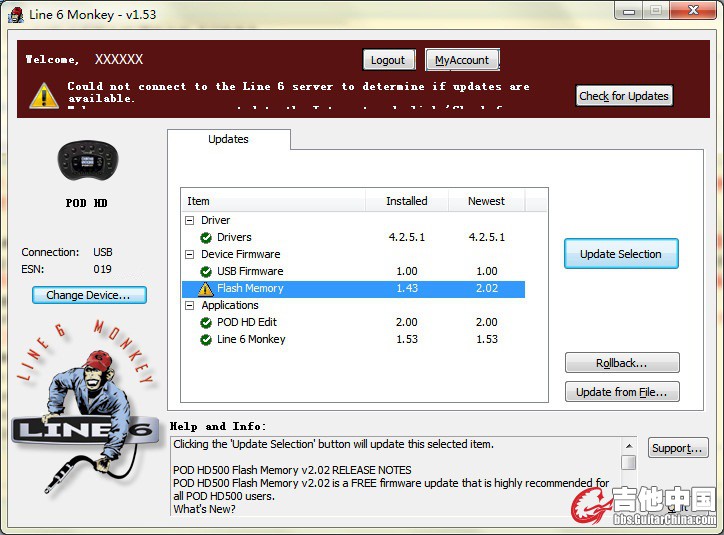Collapse the Driver group
This screenshot has height=535, width=724.
pos(189,221)
